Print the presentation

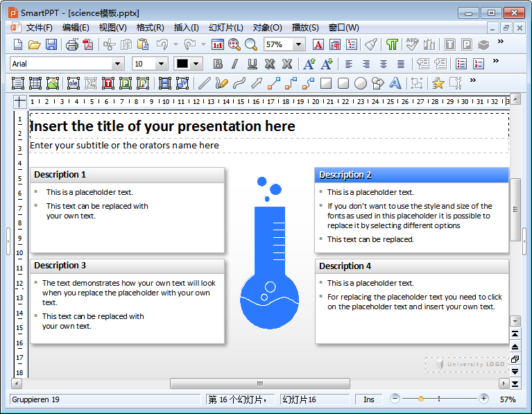[72, 44]
